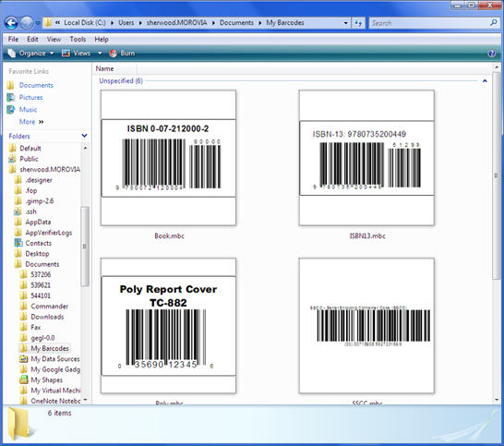The image size is (504, 446).
Task: Show More favorite links
Action: point(31,122)
